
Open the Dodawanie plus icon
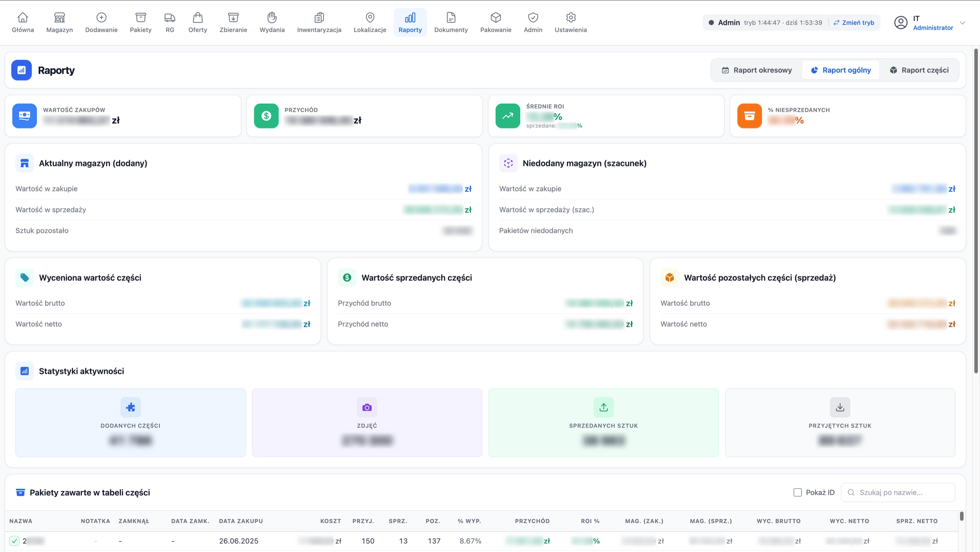coord(101,18)
